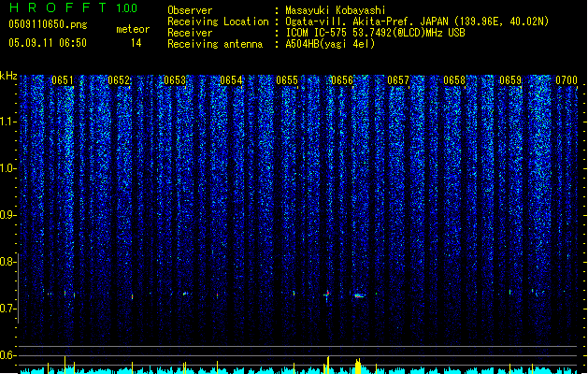Click the 0654 time marker
This screenshot has height=374, width=588.
point(231,80)
